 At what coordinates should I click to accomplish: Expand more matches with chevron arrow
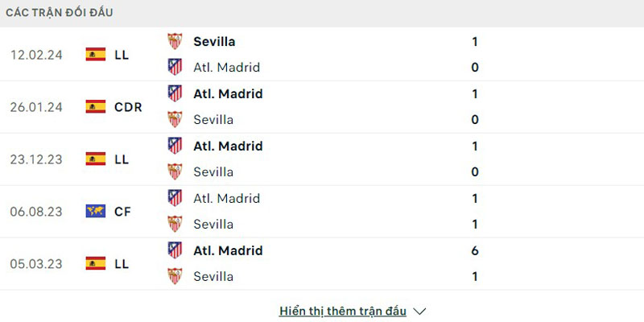[419, 311]
